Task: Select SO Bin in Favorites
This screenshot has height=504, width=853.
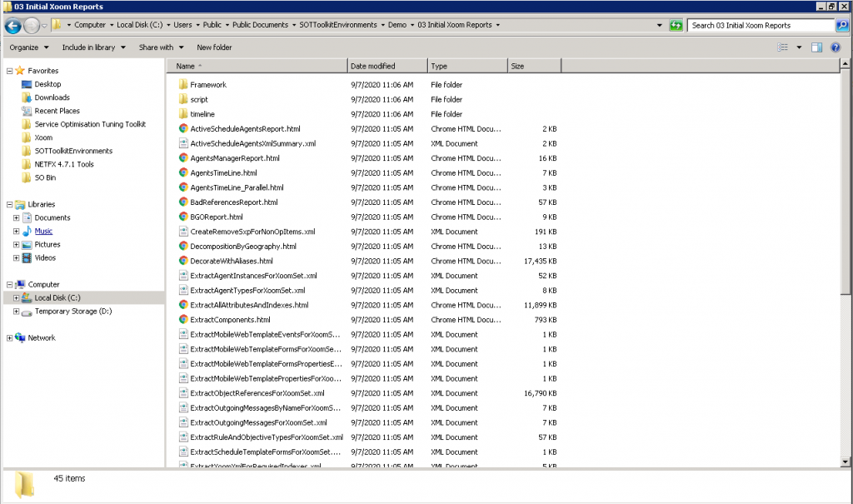Action: pos(45,178)
